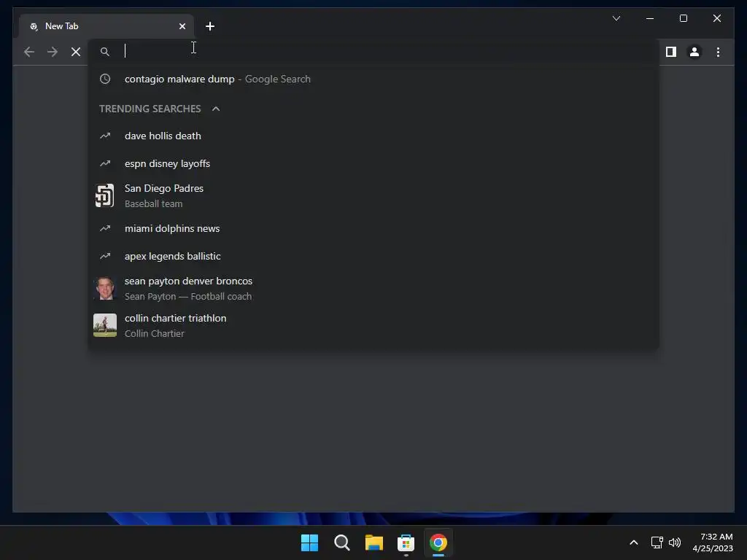Open the tab search dropdown chevron
747x560 pixels.
[616, 18]
